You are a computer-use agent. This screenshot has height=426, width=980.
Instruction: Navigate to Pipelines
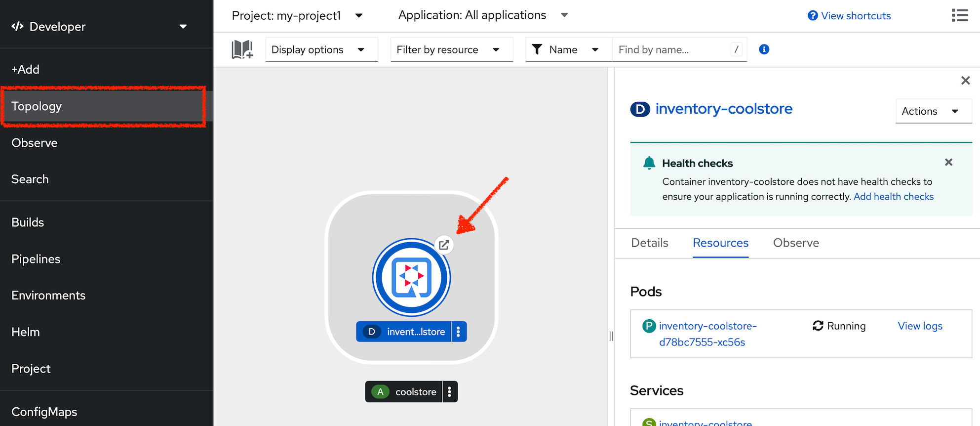pos(107,259)
